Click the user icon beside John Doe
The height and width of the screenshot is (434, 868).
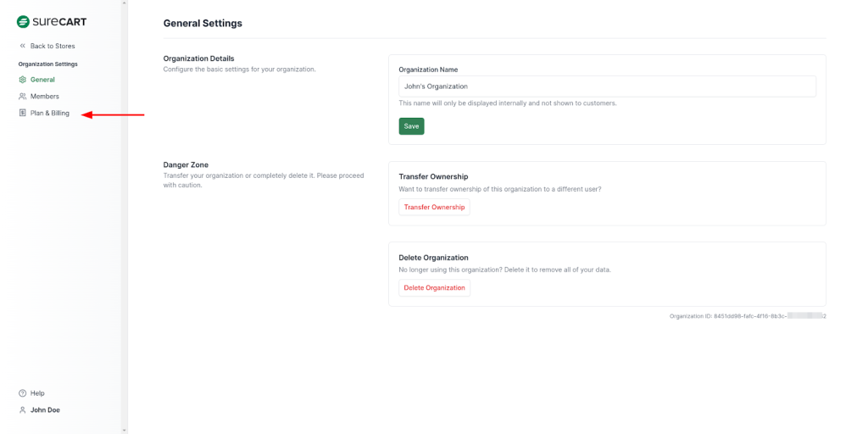point(23,410)
